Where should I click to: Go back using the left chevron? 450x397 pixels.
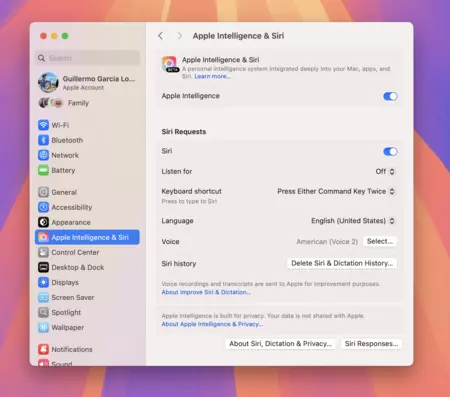(x=161, y=36)
